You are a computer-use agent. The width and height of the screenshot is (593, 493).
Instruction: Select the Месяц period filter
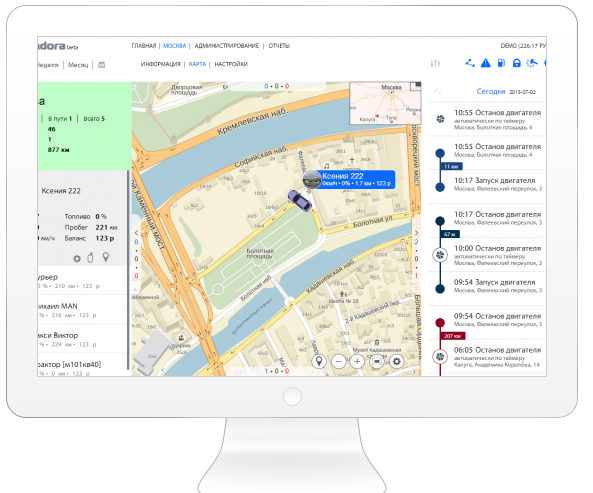[78, 65]
